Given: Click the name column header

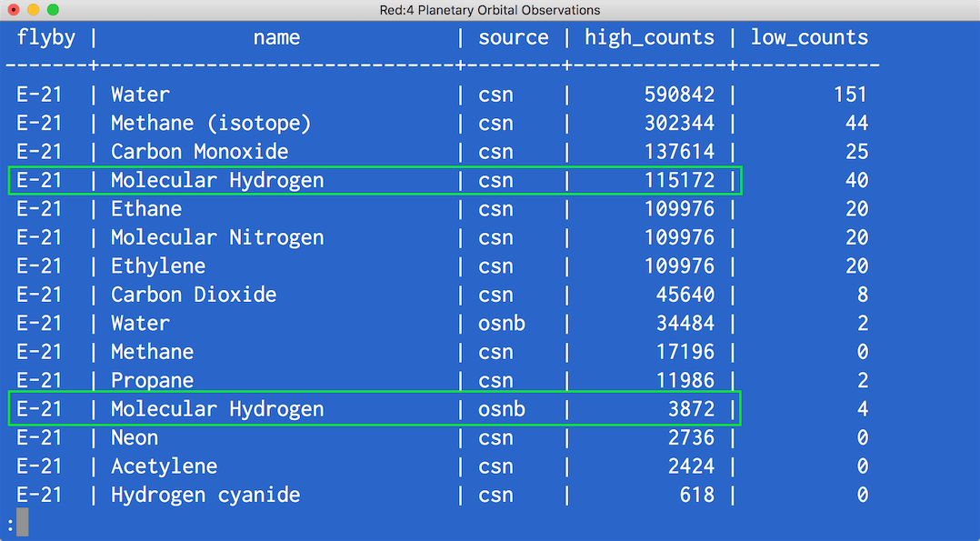Looking at the screenshot, I should tap(276, 38).
